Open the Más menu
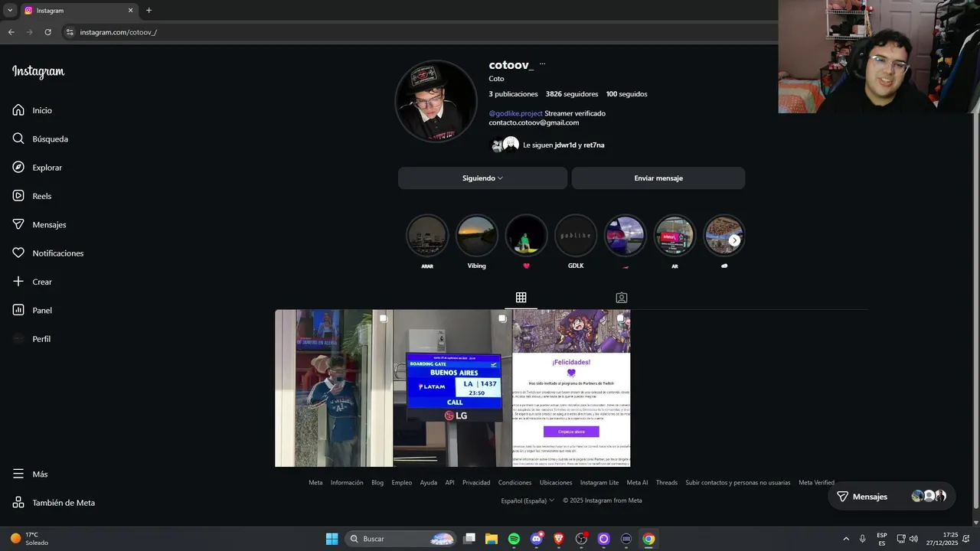The width and height of the screenshot is (980, 551). pyautogui.click(x=31, y=474)
